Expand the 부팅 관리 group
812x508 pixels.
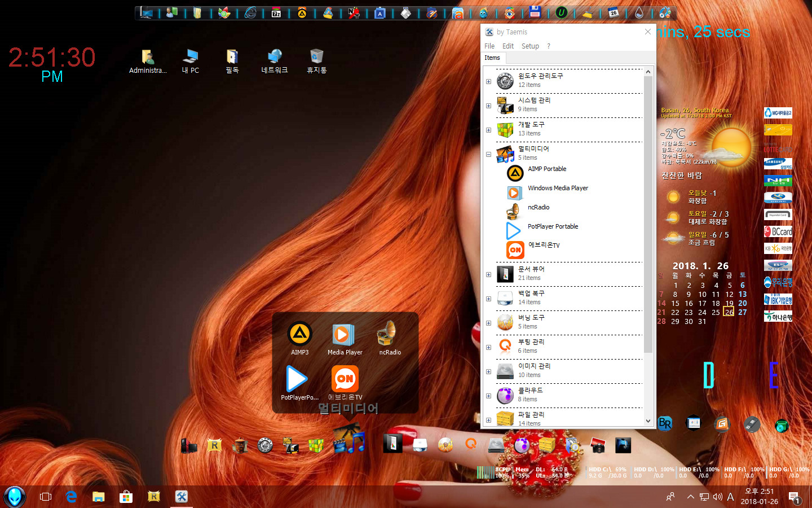pyautogui.click(x=488, y=348)
